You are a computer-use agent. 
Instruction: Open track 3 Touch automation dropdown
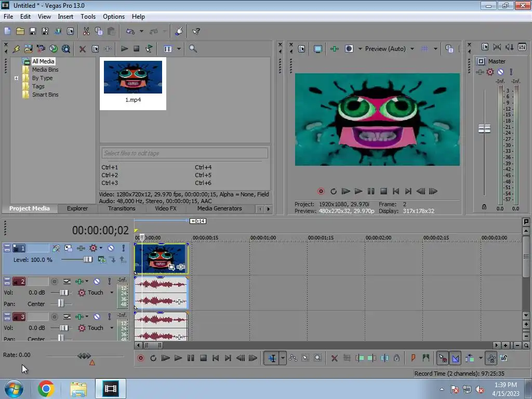[x=112, y=328]
